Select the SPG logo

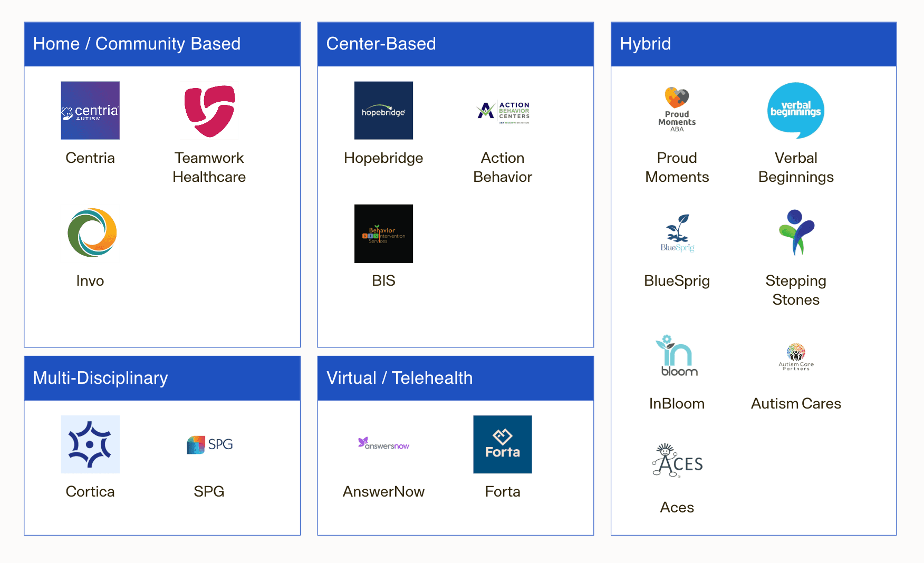tap(209, 444)
